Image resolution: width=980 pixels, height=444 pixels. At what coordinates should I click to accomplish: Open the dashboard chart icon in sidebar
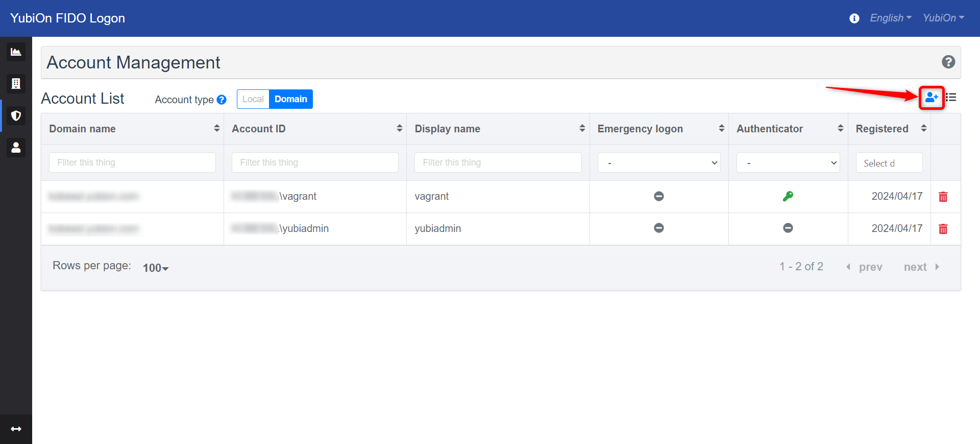pyautogui.click(x=16, y=52)
